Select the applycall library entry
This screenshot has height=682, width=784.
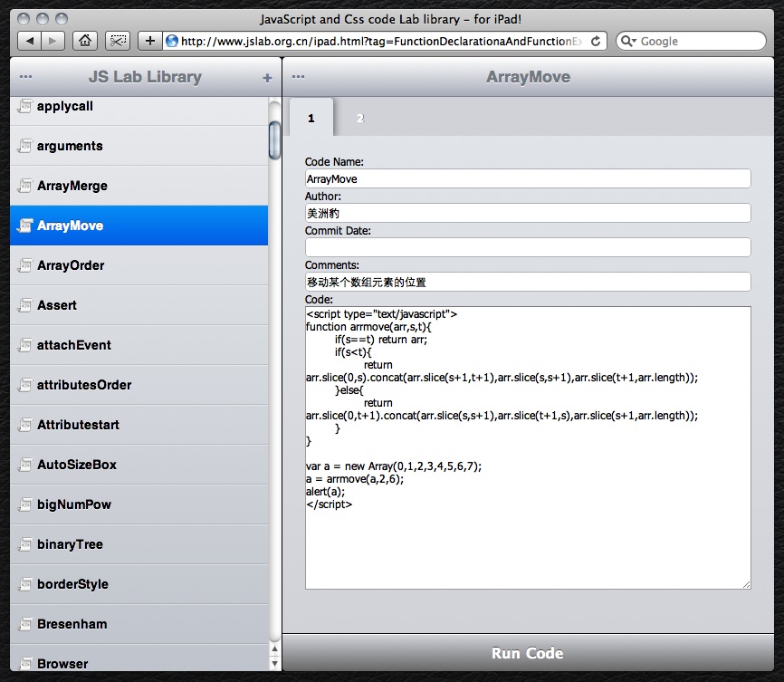pos(139,110)
